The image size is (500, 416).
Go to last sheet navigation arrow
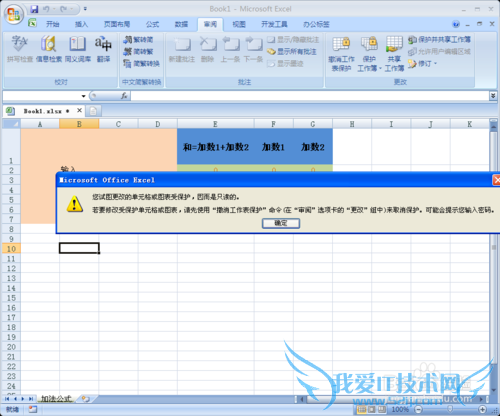[31, 399]
